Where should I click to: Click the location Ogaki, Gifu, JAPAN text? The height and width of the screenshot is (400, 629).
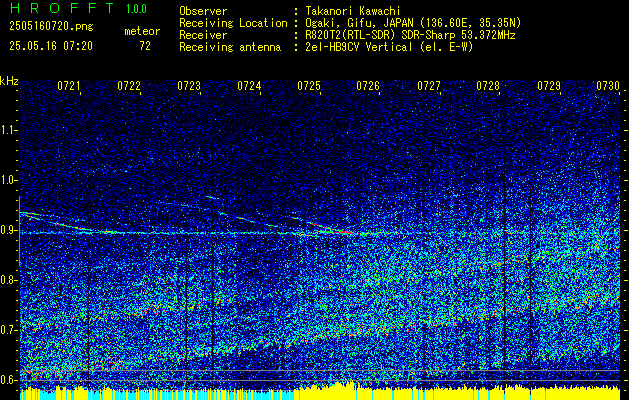pos(413,23)
